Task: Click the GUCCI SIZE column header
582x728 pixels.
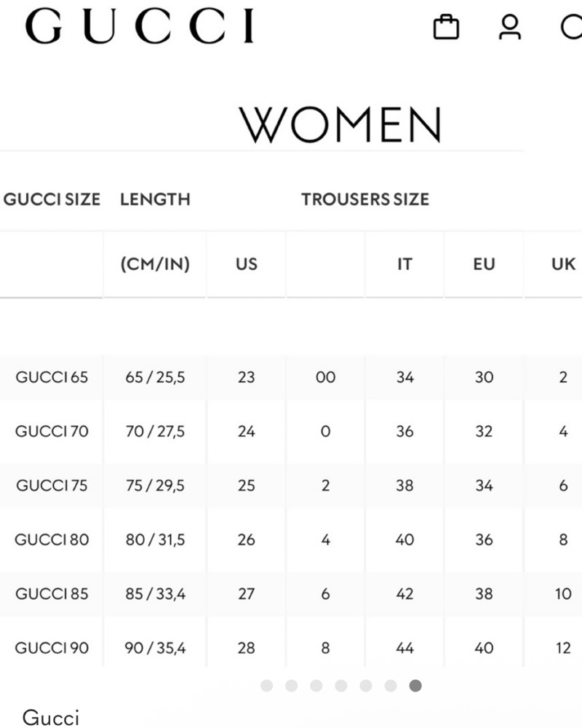Action: pos(52,199)
